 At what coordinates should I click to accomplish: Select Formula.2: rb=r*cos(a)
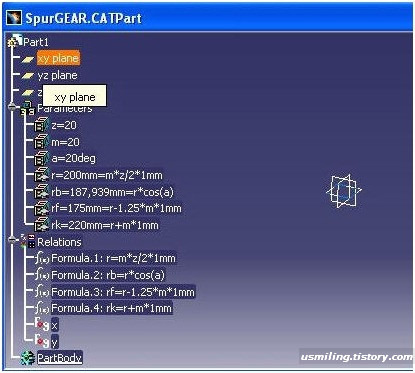tap(108, 275)
